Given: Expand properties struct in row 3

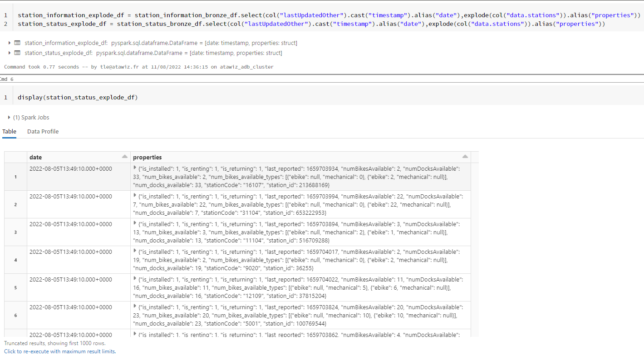Looking at the screenshot, I should [135, 223].
